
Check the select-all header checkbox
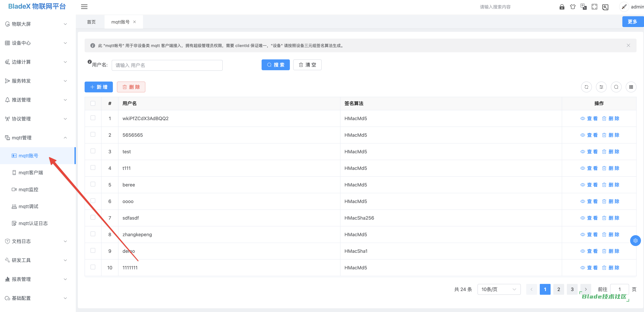[93, 103]
